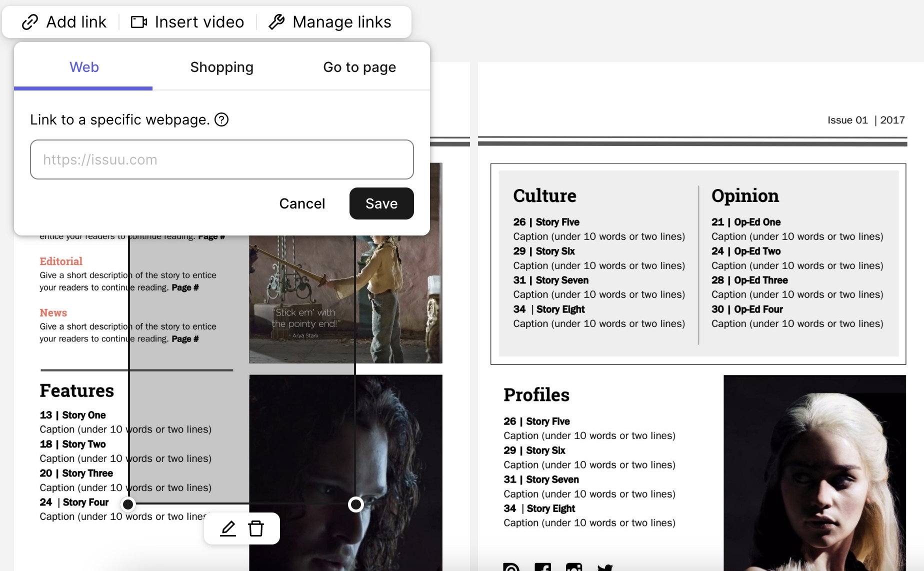Image resolution: width=924 pixels, height=571 pixels.
Task: Click '26 | Story Five' under Profiles
Action: (x=536, y=421)
